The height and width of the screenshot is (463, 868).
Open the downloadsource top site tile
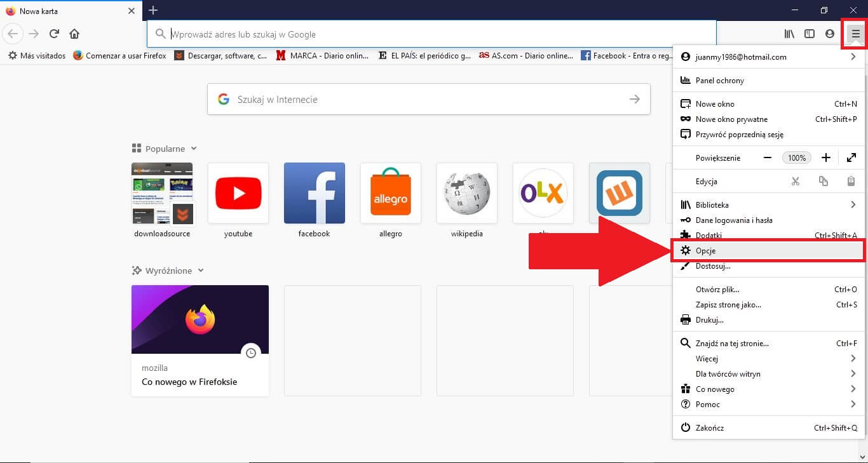point(162,193)
